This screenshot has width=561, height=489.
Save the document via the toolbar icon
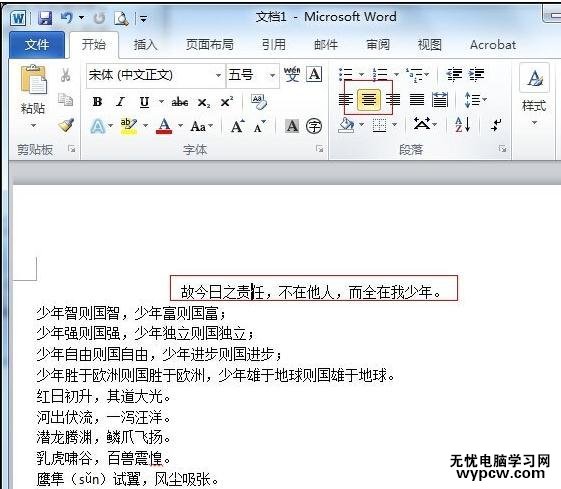(x=45, y=18)
